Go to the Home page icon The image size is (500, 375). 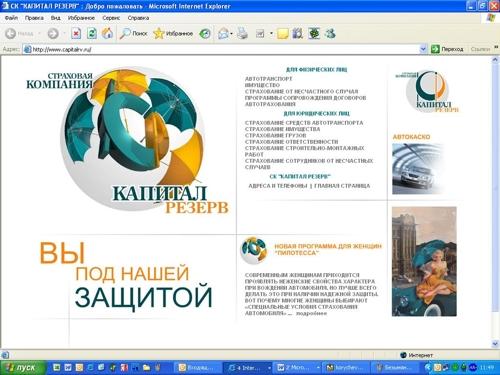[107, 33]
